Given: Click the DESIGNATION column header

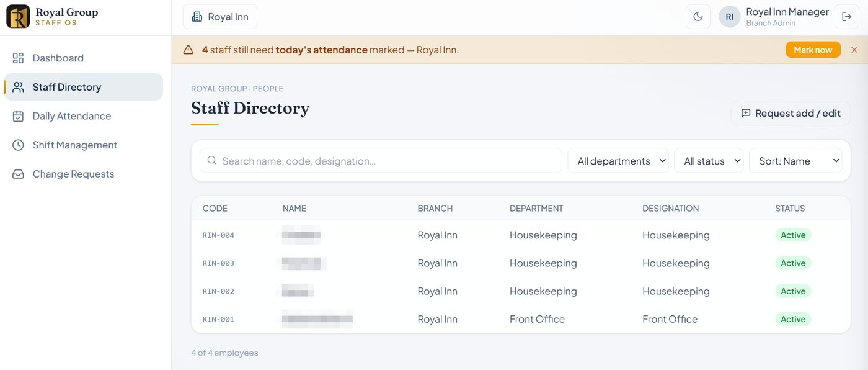Looking at the screenshot, I should coord(671,209).
